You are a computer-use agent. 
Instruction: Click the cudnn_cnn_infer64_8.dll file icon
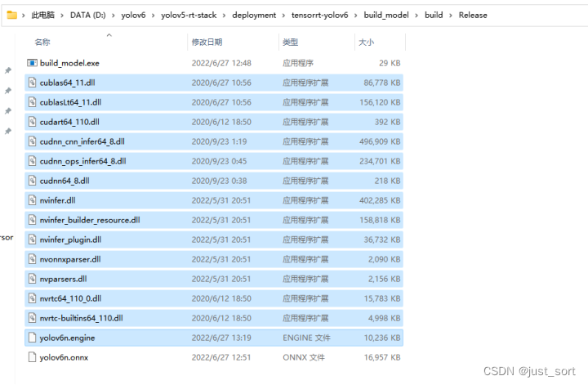(32, 141)
